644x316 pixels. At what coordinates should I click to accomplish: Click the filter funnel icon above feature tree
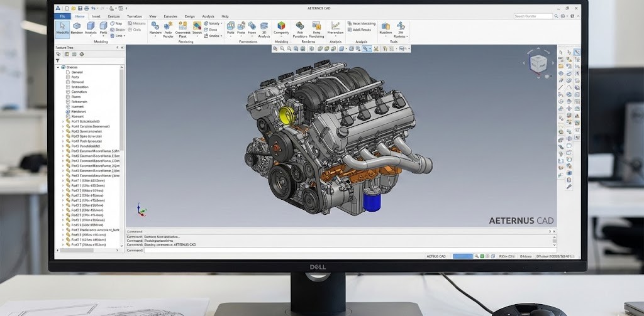58,61
